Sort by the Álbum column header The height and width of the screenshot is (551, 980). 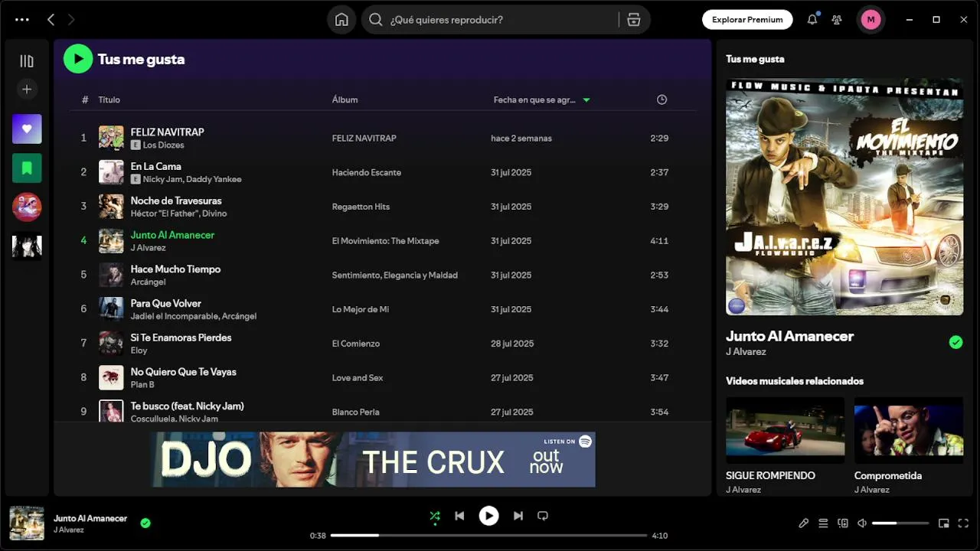tap(345, 100)
